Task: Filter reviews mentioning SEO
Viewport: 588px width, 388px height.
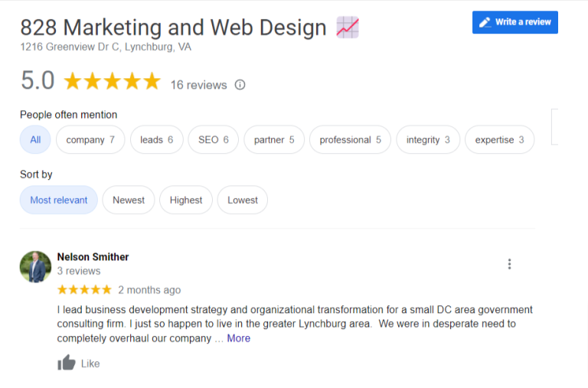Action: (214, 140)
